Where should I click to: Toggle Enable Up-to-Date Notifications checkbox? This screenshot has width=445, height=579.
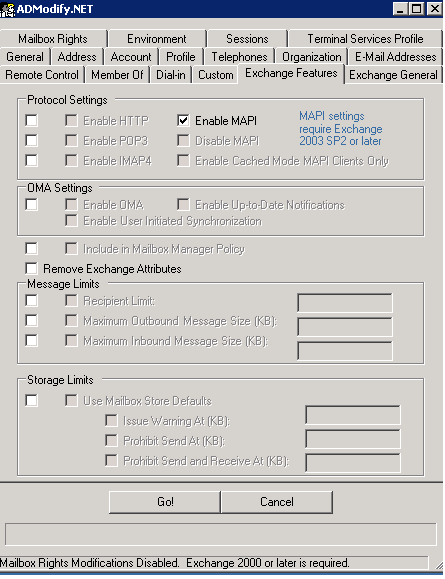click(x=183, y=204)
